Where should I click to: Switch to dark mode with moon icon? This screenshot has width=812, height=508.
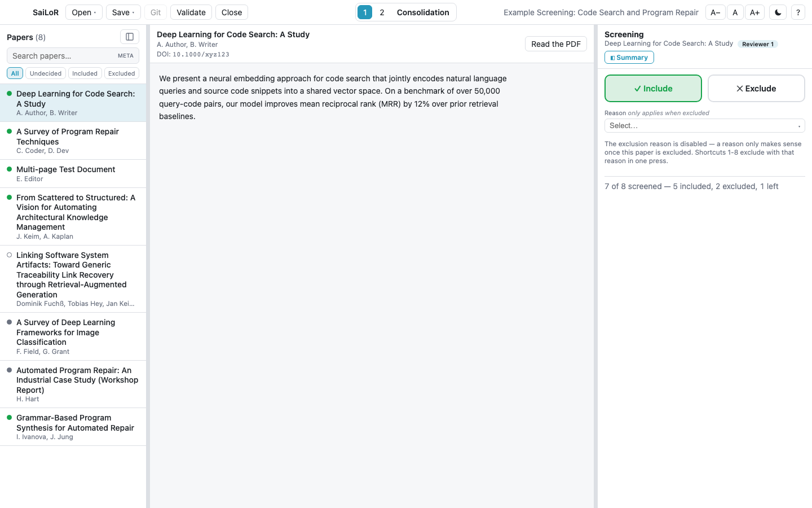[x=778, y=12]
